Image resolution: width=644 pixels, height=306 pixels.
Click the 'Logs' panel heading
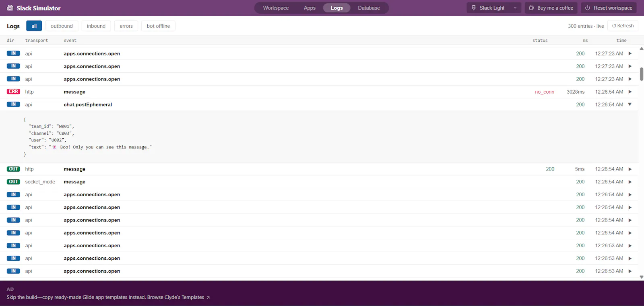point(13,26)
